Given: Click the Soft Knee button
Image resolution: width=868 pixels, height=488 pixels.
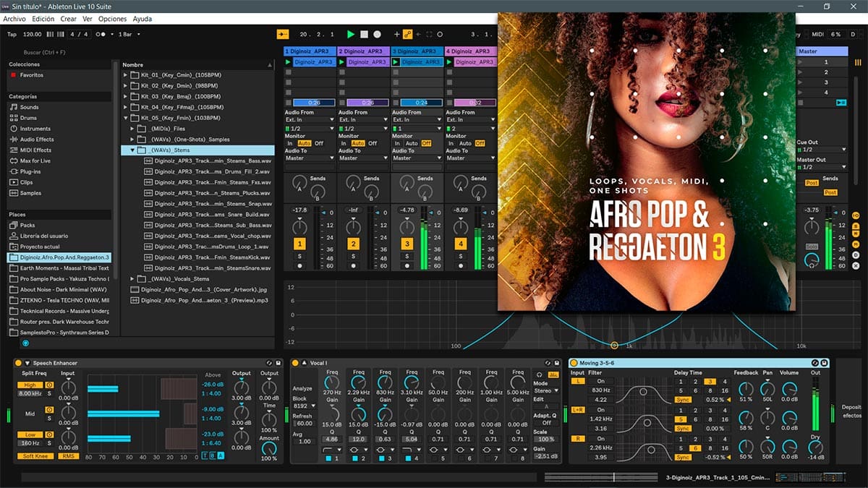Looking at the screenshot, I should click(x=35, y=456).
